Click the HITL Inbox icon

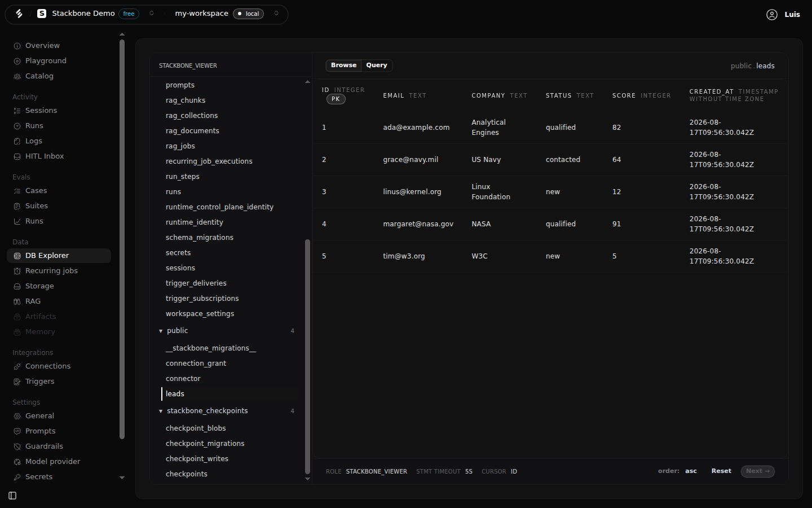tap(17, 156)
